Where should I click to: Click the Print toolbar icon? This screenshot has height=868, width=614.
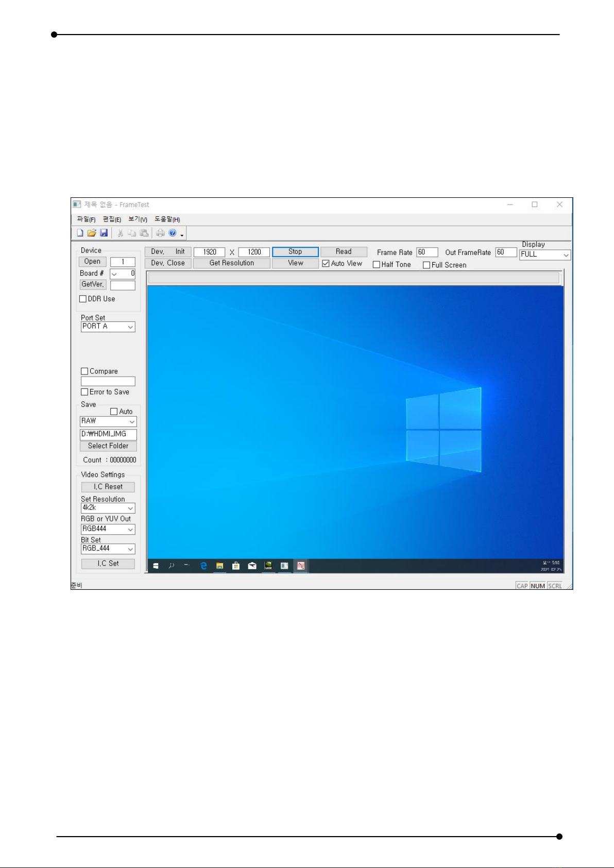[160, 233]
